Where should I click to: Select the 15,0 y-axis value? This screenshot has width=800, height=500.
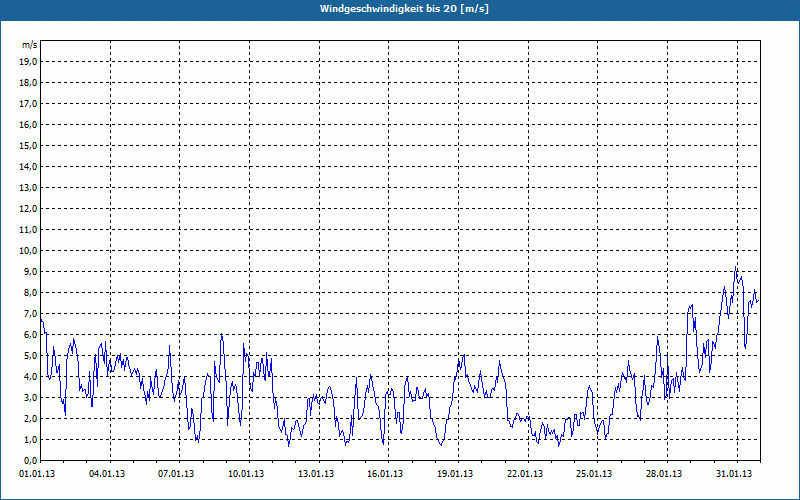click(28, 145)
